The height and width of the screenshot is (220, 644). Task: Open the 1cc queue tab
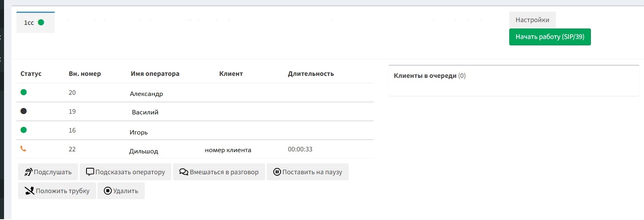coord(35,22)
